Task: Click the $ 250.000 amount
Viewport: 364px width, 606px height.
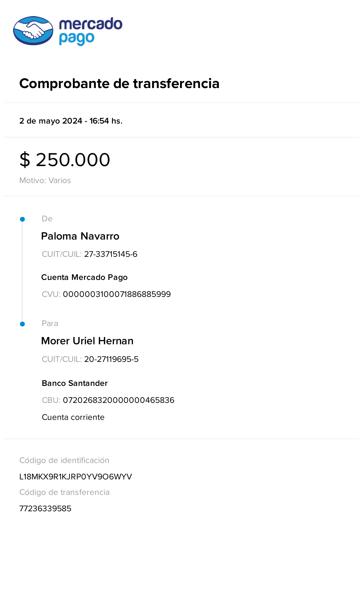Action: point(65,160)
